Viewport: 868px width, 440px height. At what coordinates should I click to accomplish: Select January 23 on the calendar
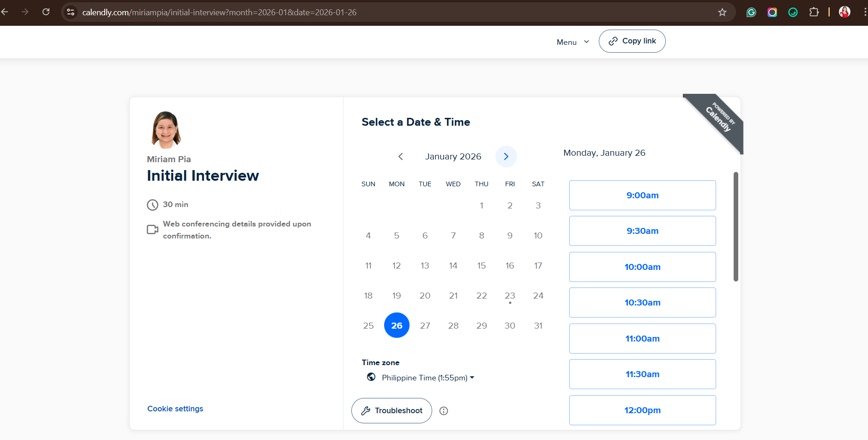(510, 295)
